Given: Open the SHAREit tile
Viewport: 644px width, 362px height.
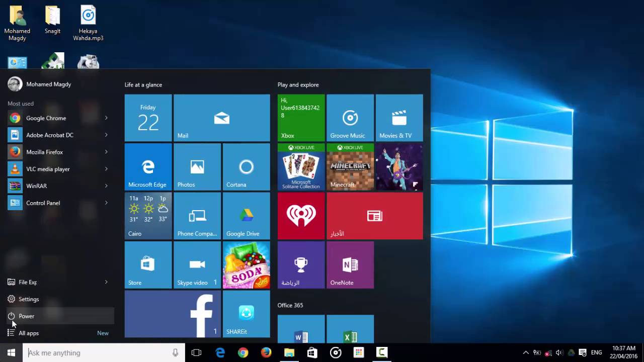Looking at the screenshot, I should tap(247, 314).
